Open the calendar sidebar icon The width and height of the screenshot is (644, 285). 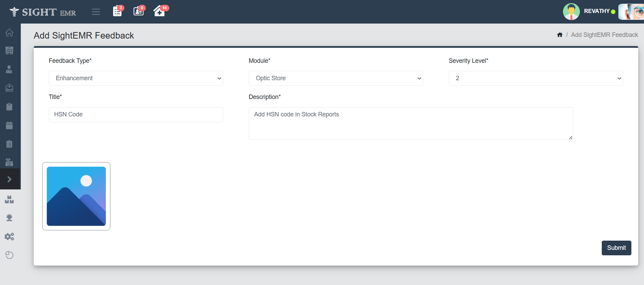tap(10, 125)
